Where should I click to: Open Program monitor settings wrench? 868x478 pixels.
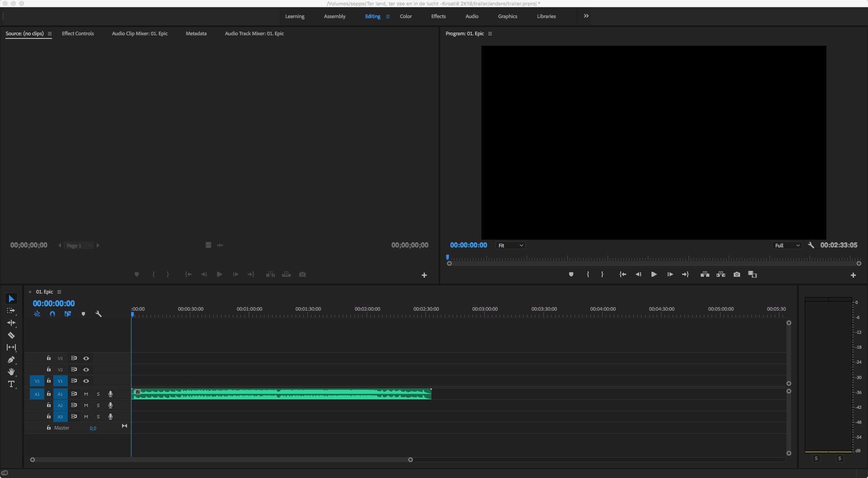coord(811,245)
